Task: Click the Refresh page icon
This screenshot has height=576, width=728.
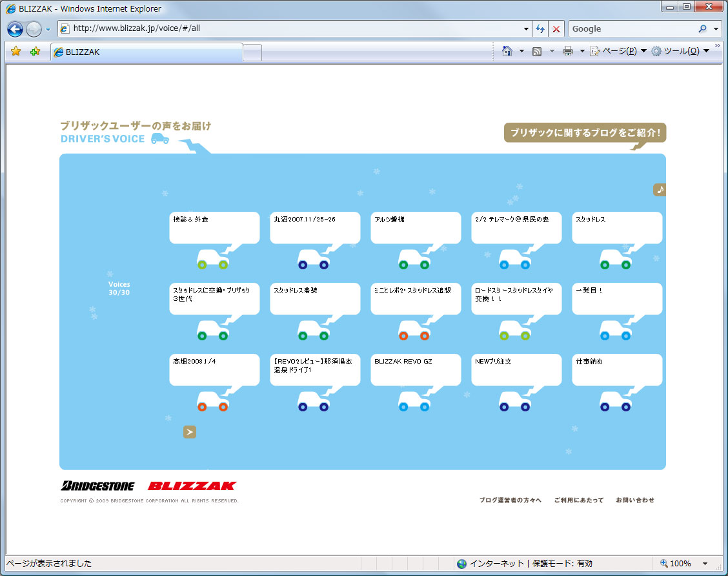Action: pos(540,29)
